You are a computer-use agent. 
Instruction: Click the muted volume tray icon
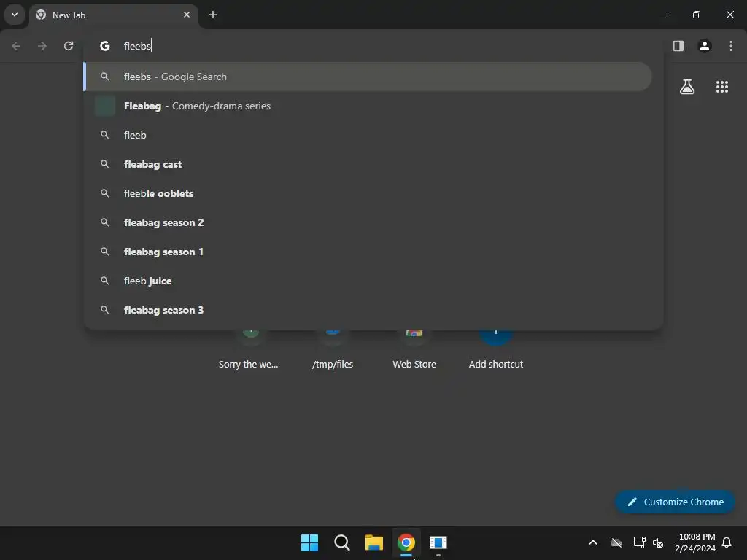[x=658, y=542]
